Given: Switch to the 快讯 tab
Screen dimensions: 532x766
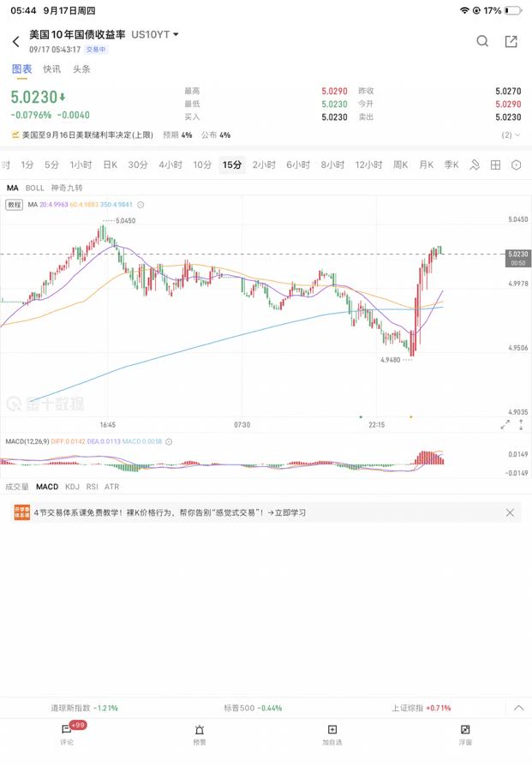Looking at the screenshot, I should click(51, 69).
